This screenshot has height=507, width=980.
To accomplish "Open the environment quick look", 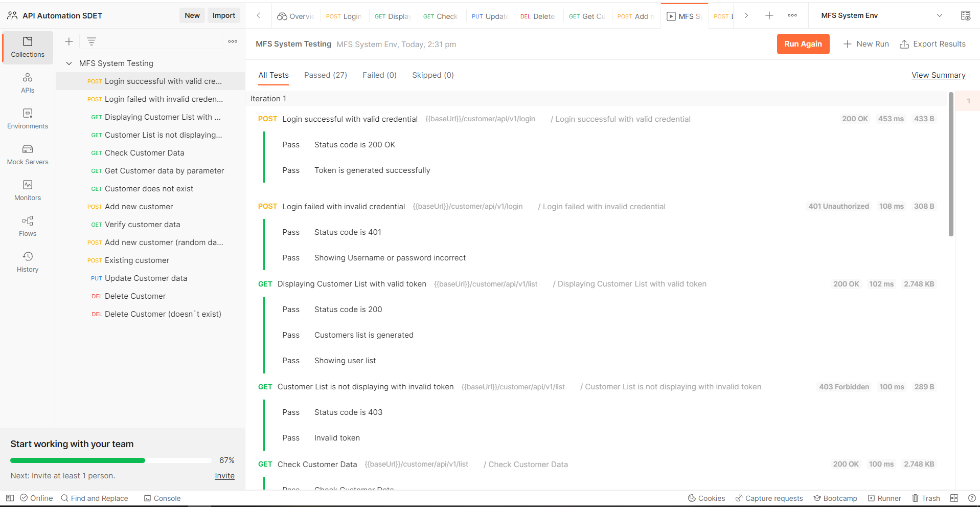I will tap(965, 15).
